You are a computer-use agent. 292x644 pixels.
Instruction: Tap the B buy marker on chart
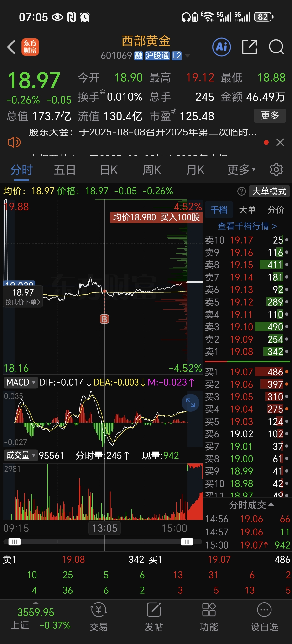pos(104,319)
